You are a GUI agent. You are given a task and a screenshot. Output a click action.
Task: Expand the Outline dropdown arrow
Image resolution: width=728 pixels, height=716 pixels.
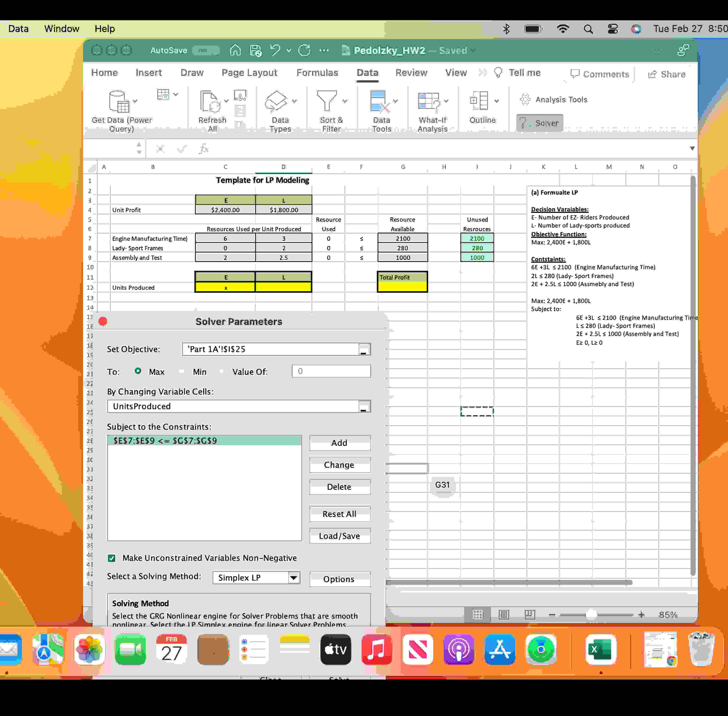point(497,101)
